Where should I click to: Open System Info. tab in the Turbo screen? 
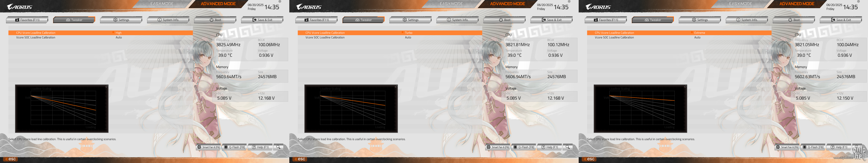point(458,20)
